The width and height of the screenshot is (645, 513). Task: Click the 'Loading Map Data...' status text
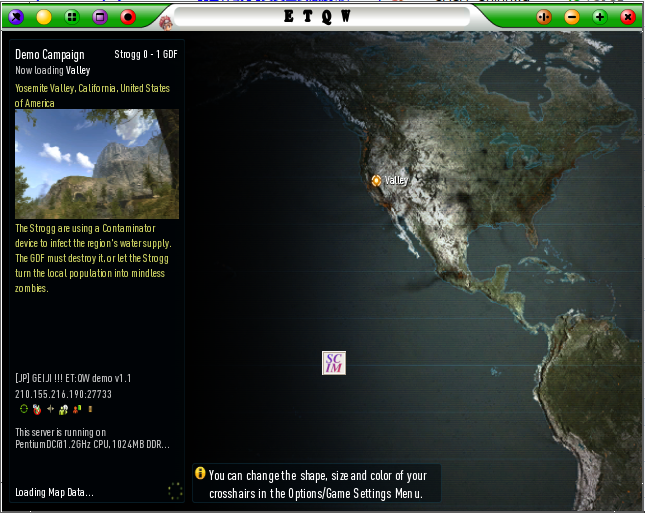(x=54, y=492)
